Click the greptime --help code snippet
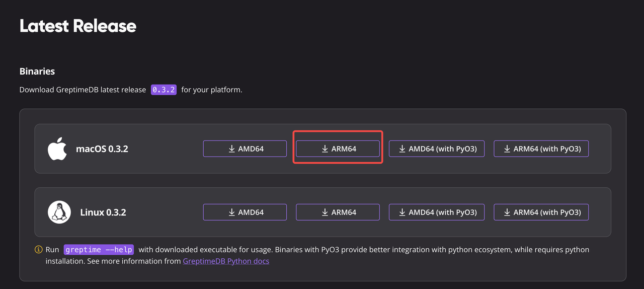Image resolution: width=644 pixels, height=289 pixels. (x=99, y=250)
